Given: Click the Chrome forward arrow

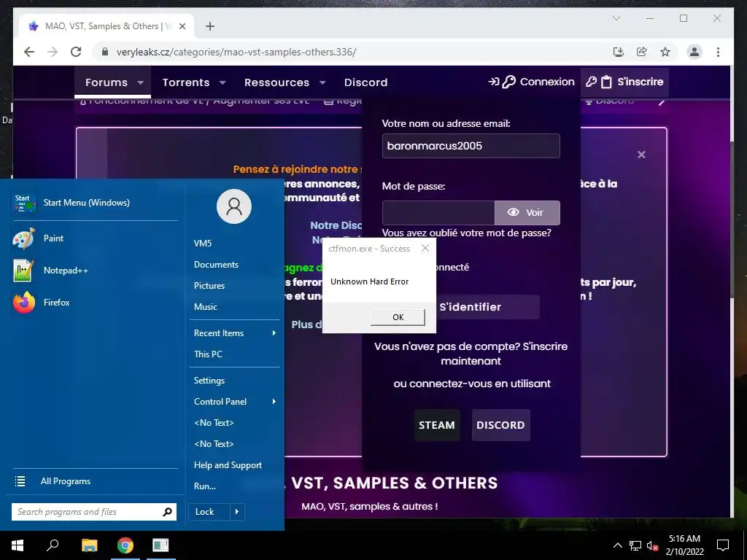Looking at the screenshot, I should pos(53,52).
